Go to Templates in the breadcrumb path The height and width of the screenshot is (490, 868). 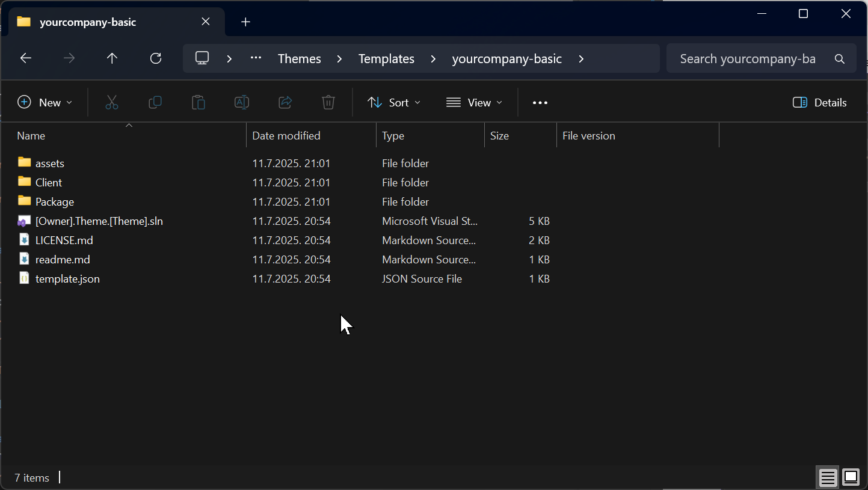point(386,59)
